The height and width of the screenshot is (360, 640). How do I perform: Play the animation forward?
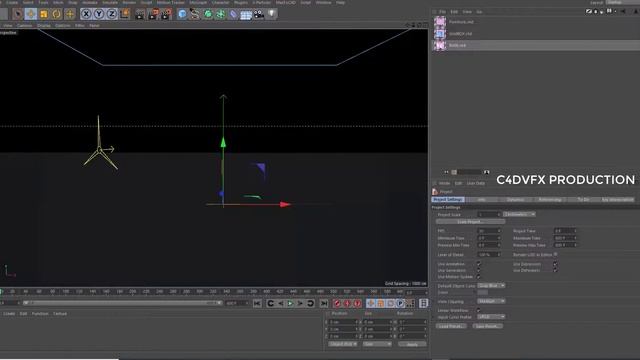point(290,303)
